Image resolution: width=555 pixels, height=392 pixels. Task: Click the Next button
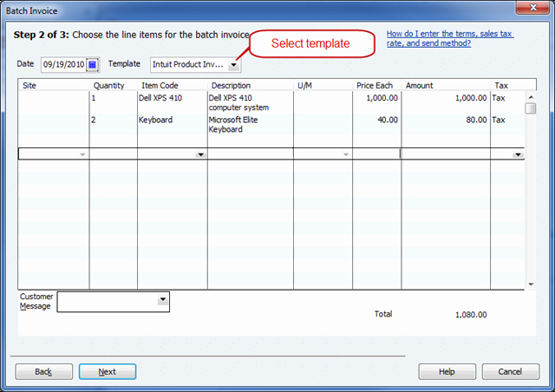click(108, 371)
